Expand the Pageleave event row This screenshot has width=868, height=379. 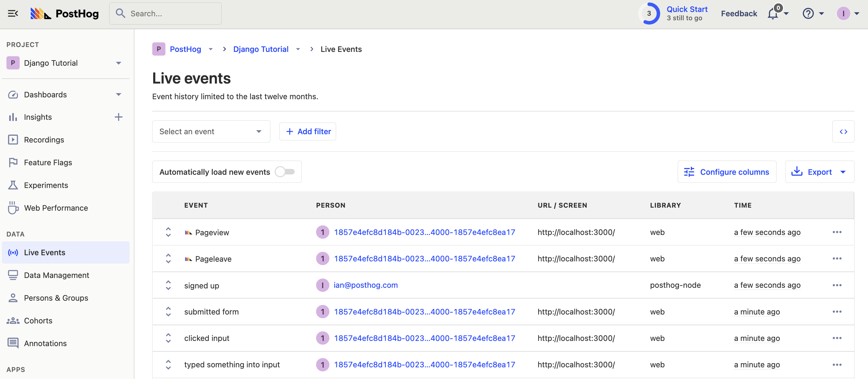click(168, 259)
